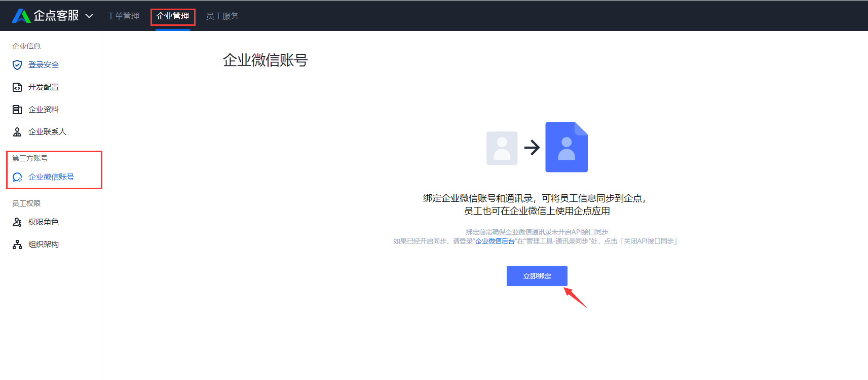Click the 企业联系人 person icon
This screenshot has width=868, height=380.
point(17,132)
